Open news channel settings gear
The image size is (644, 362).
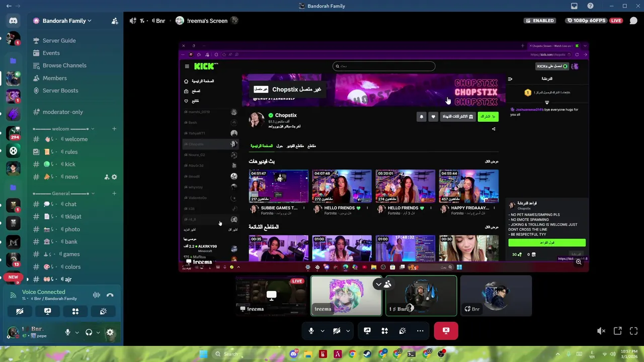[x=114, y=177]
